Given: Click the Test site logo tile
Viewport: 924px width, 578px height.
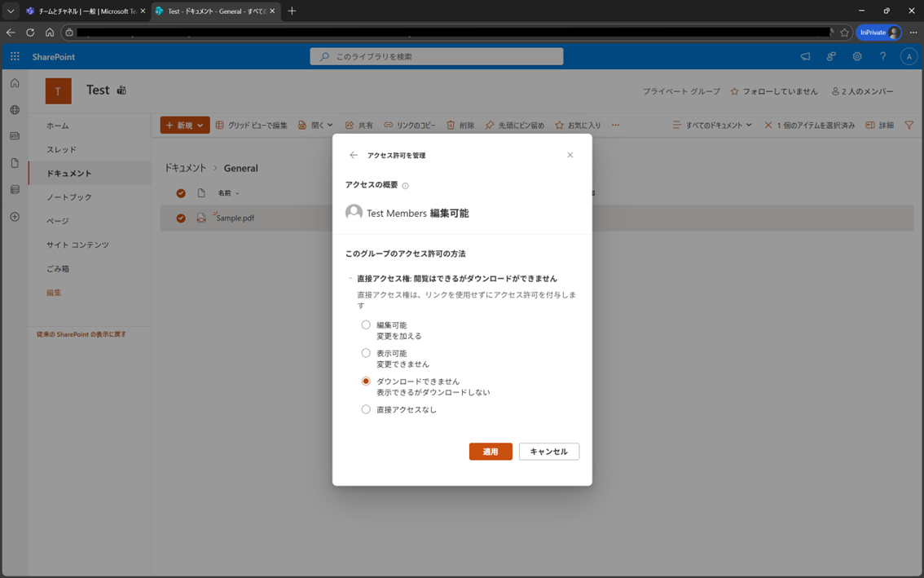Looking at the screenshot, I should pyautogui.click(x=59, y=90).
